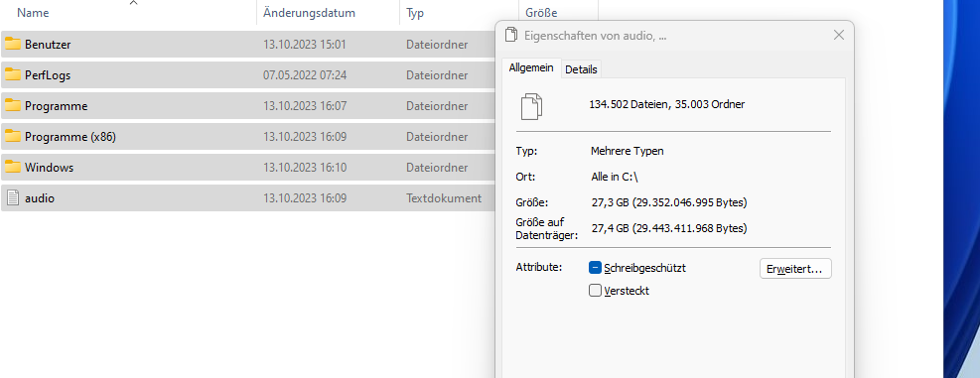This screenshot has width=980, height=378.
Task: Toggle the Schreibgeschützt checkbox
Action: tap(595, 268)
